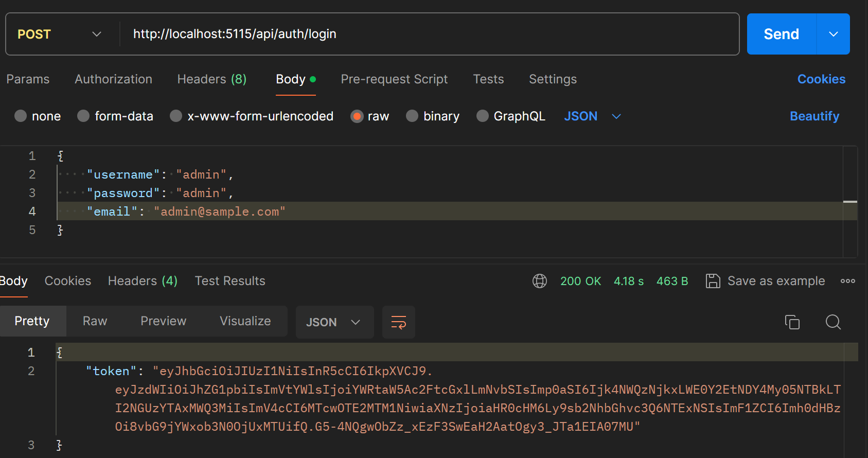Screen dimensions: 868x458
Task: Switch to the Tests tab
Action: tap(488, 79)
